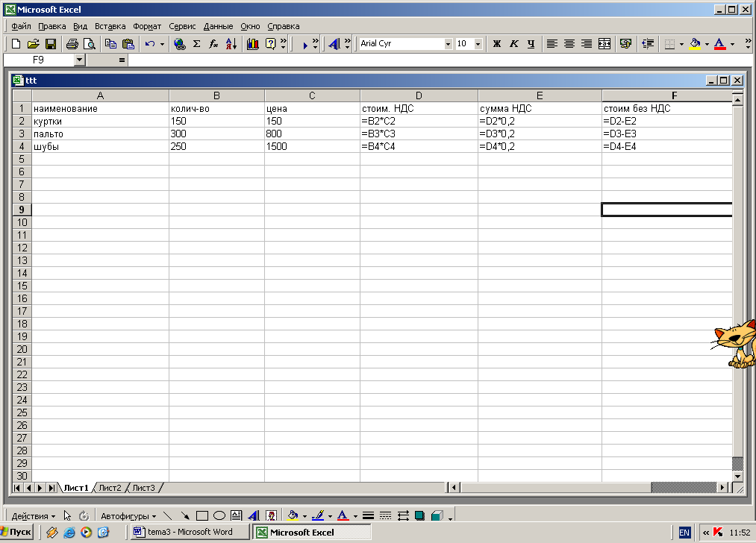Insert WordArt from the drawing toolbar
The width and height of the screenshot is (756, 543).
[x=254, y=516]
